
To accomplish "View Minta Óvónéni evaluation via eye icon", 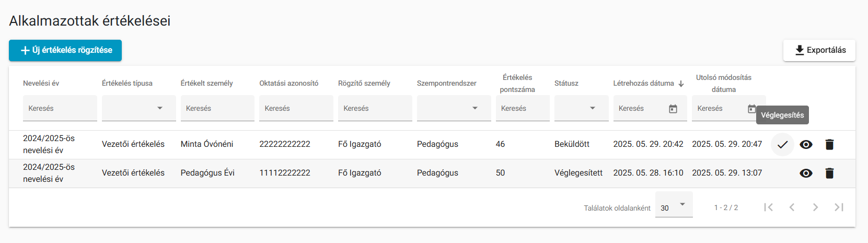I will coord(806,145).
